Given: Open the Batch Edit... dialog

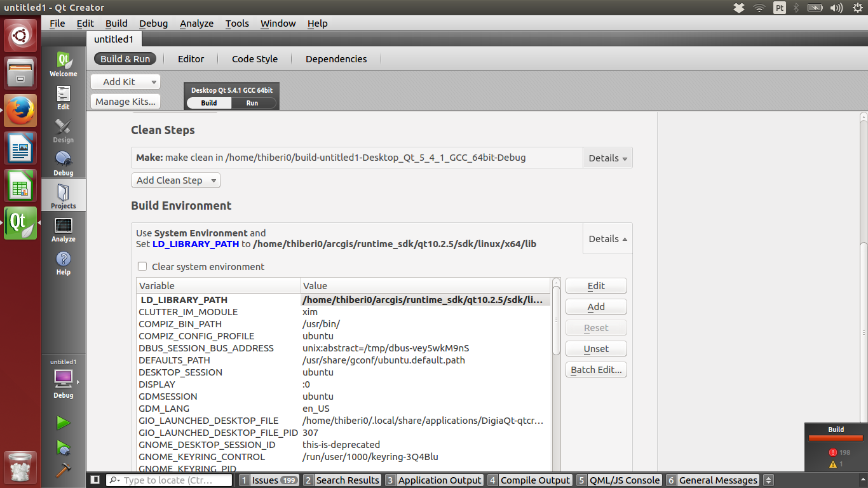Looking at the screenshot, I should (x=596, y=369).
